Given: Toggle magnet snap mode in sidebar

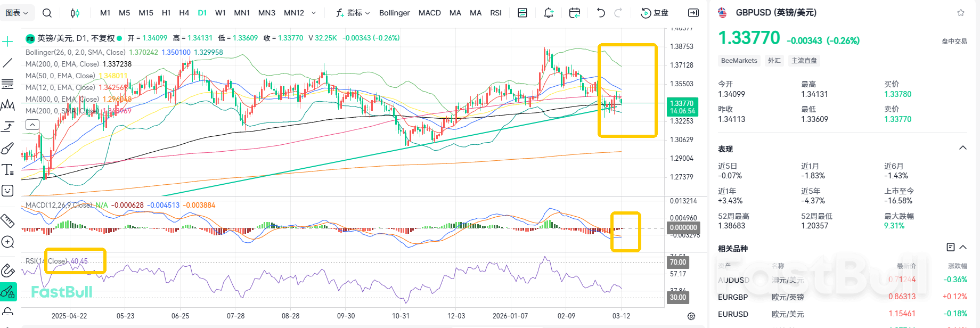Looking at the screenshot, I should [x=7, y=270].
